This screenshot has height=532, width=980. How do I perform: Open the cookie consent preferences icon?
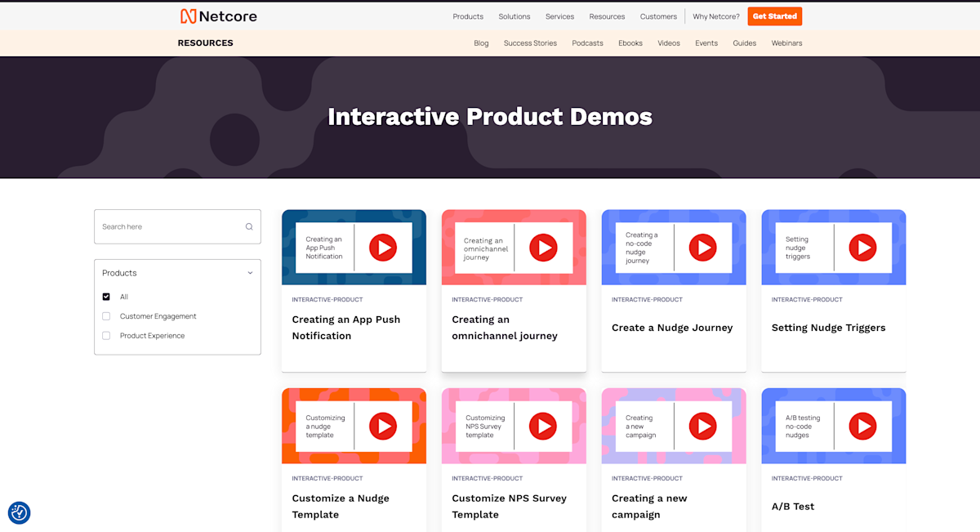19,512
